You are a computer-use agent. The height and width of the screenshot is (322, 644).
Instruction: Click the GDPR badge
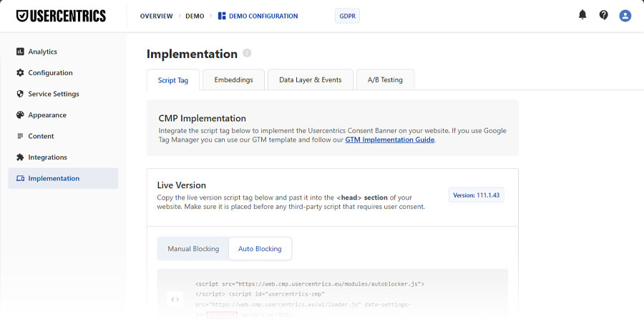tap(347, 16)
